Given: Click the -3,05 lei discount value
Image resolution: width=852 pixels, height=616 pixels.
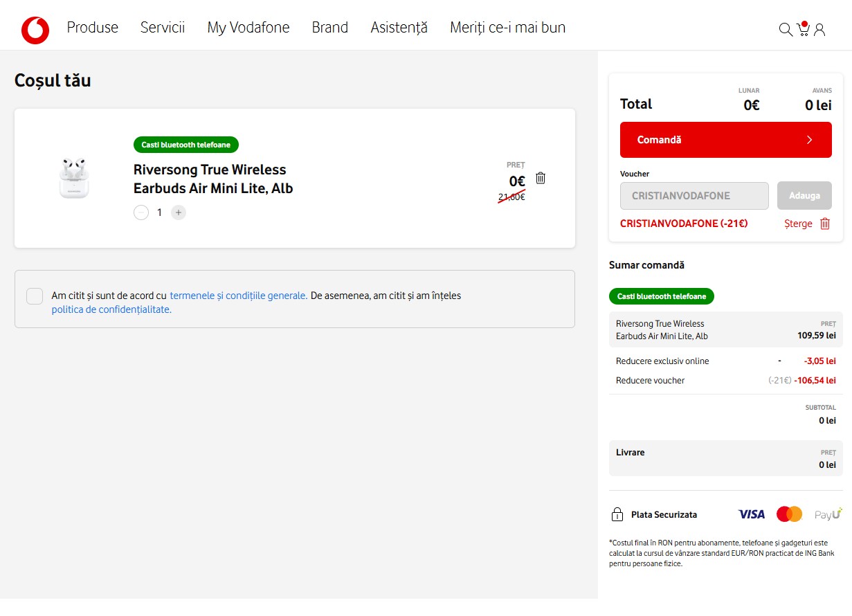Looking at the screenshot, I should 819,361.
